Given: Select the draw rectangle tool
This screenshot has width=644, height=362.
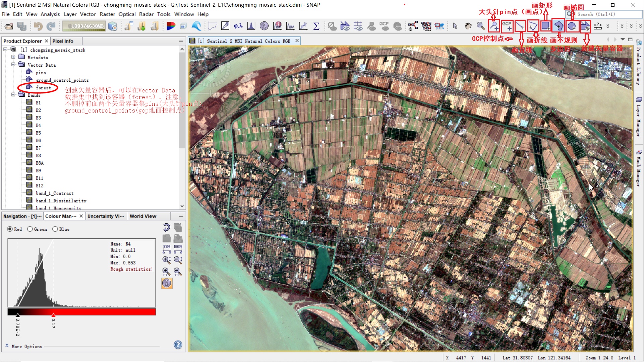Looking at the screenshot, I should 545,26.
